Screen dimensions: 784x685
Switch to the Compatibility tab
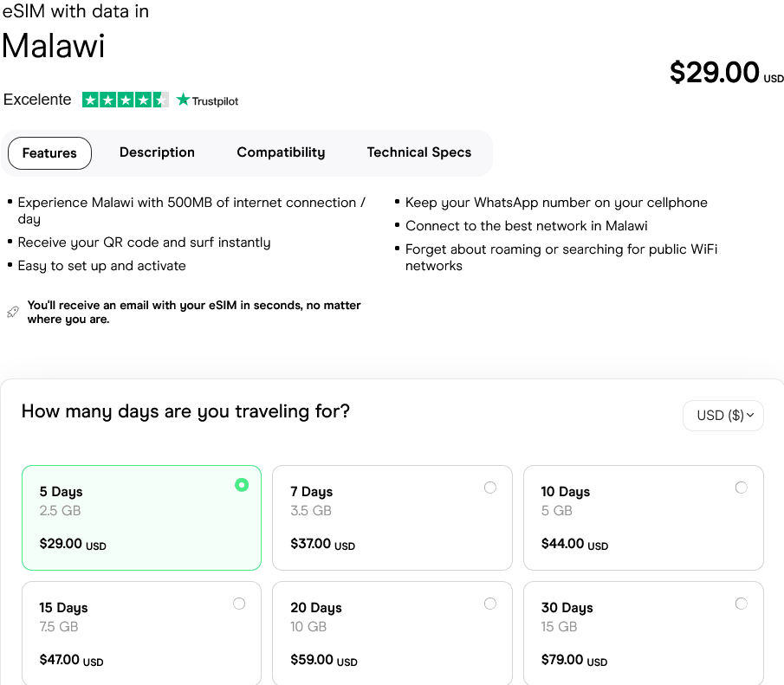click(281, 152)
